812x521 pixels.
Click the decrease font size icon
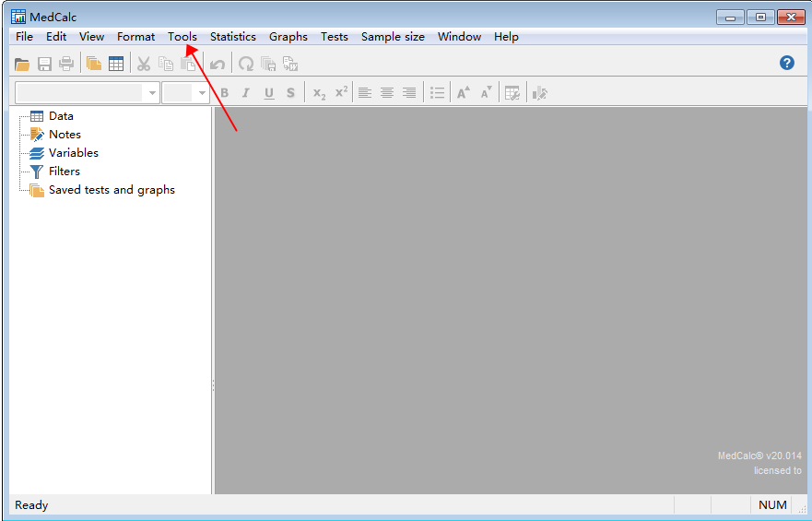click(x=486, y=93)
